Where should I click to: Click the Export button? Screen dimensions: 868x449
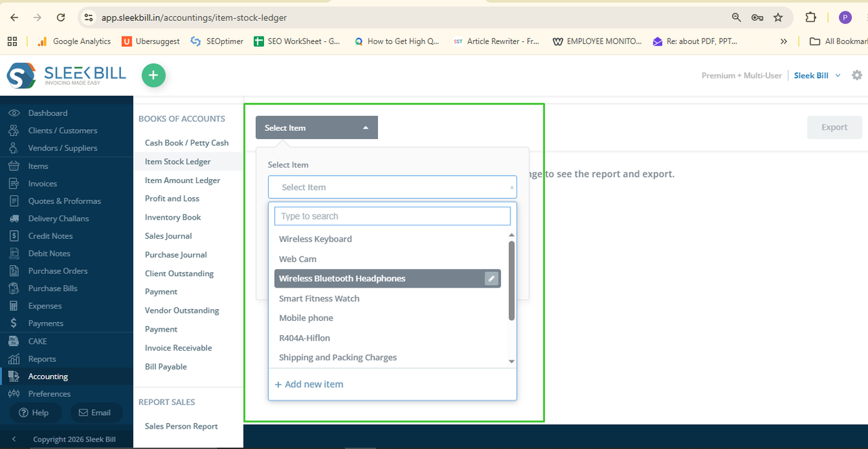(835, 128)
